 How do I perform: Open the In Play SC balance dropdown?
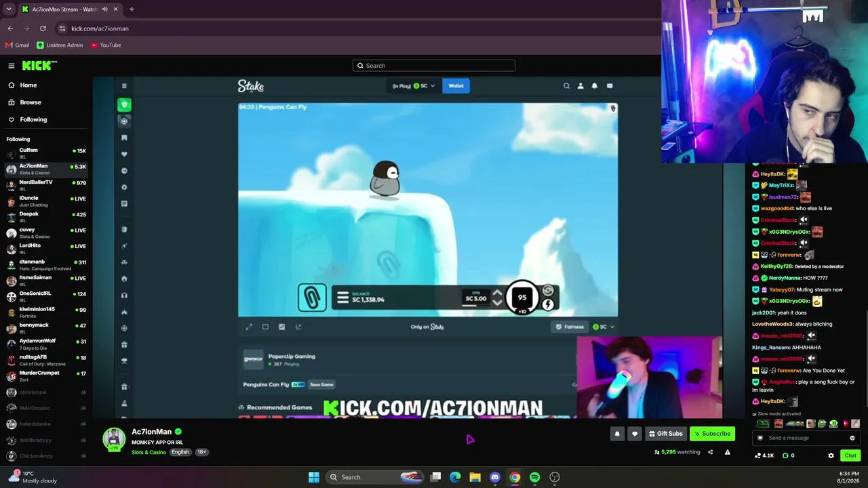(414, 86)
